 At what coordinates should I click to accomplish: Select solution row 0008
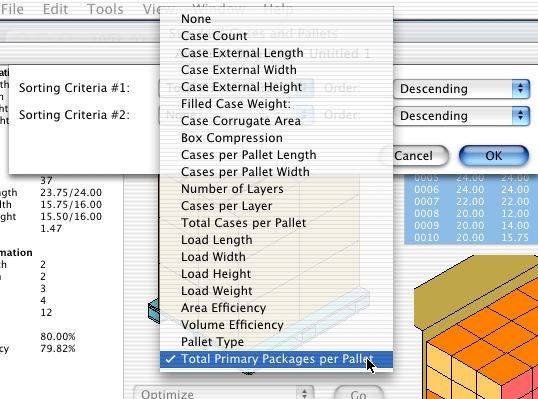click(471, 214)
